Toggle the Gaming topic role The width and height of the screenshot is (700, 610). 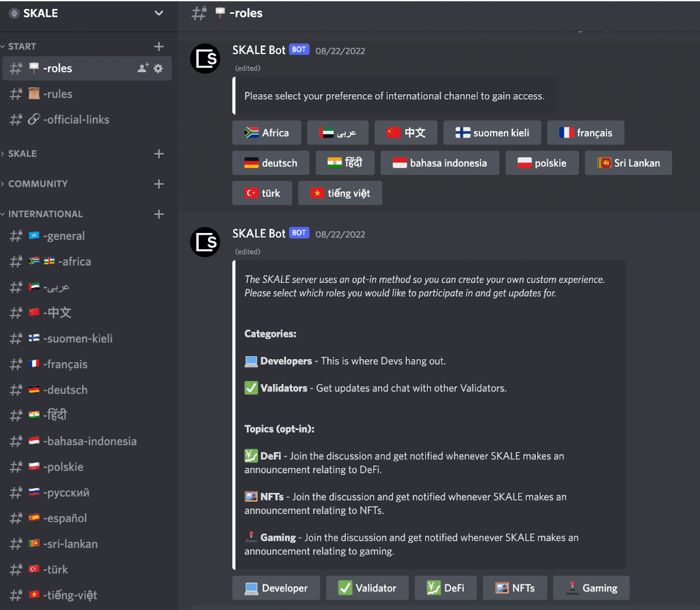591,588
